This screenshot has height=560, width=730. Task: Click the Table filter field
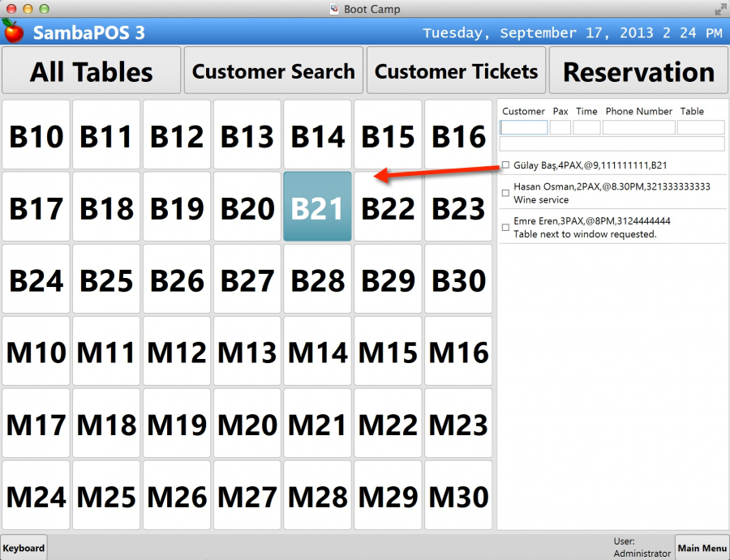701,127
